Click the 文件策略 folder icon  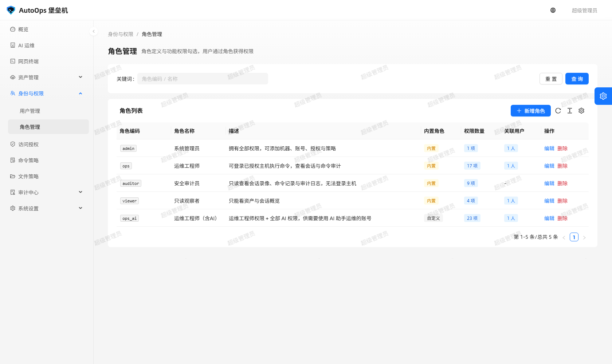13,176
